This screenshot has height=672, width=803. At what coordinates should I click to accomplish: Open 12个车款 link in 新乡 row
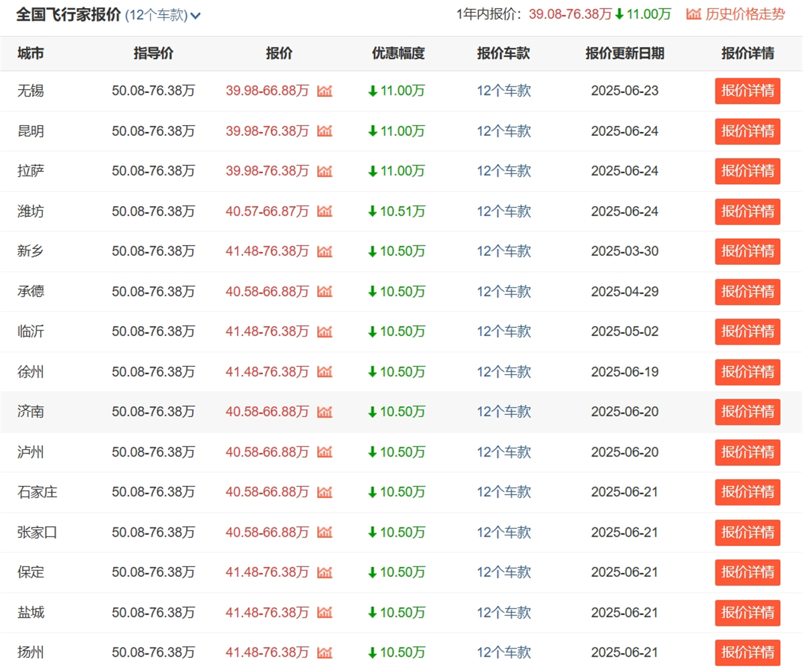point(504,252)
